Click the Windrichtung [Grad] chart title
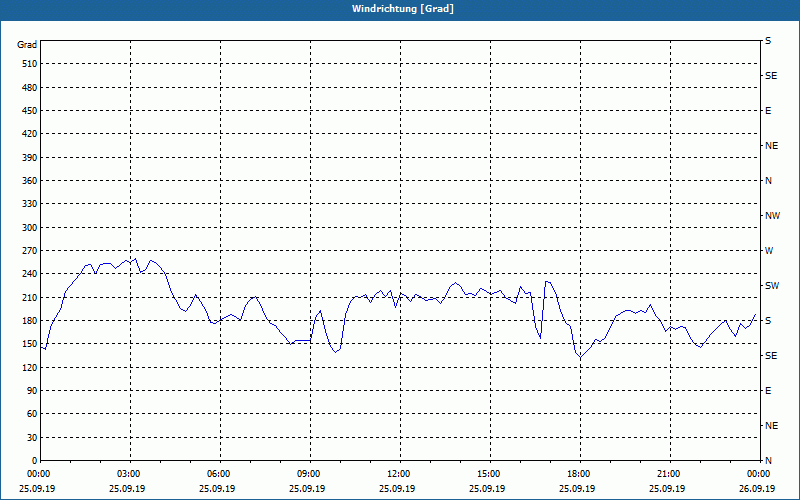The image size is (800, 500). pyautogui.click(x=403, y=9)
